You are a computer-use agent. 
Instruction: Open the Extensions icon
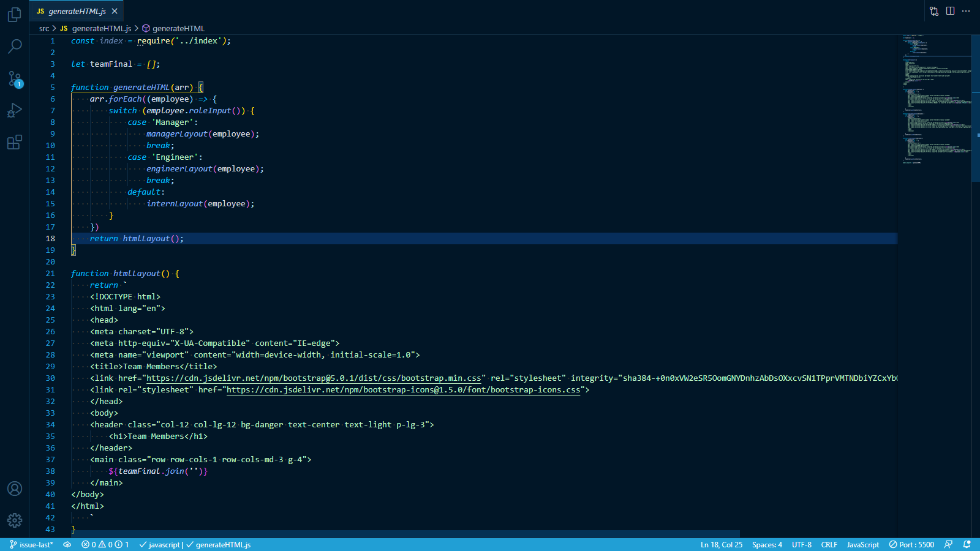15,142
